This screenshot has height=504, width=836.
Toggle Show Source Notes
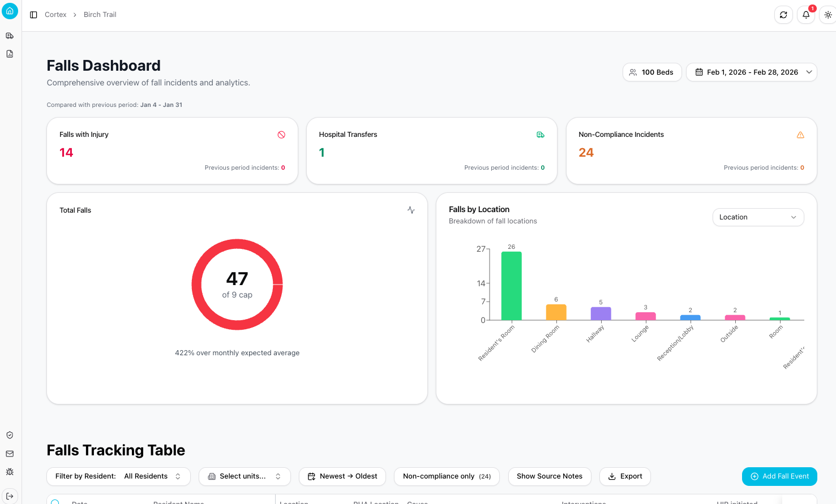(x=549, y=476)
